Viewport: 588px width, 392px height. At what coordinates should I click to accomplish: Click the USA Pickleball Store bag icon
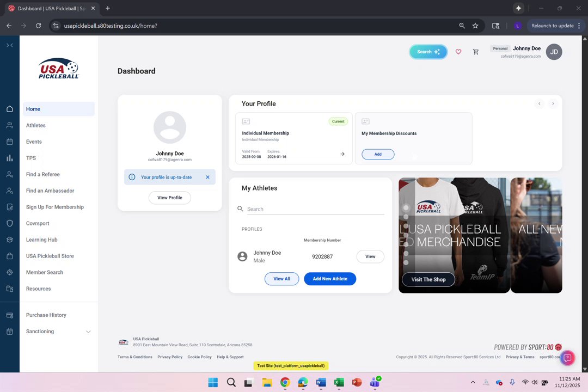(x=10, y=256)
